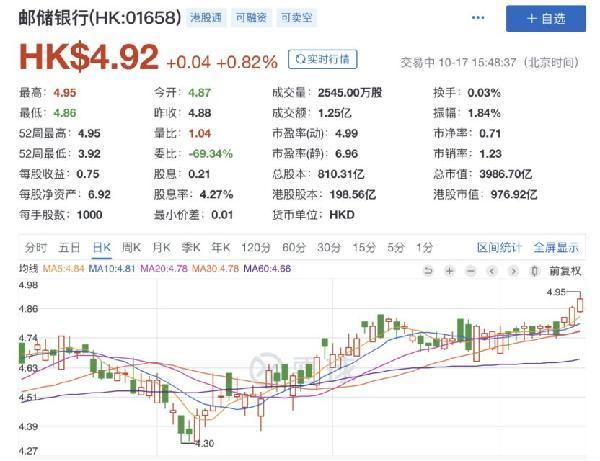Click the chart reset/undo arrow icon
Image resolution: width=600 pixels, height=461 pixels.
(x=428, y=271)
